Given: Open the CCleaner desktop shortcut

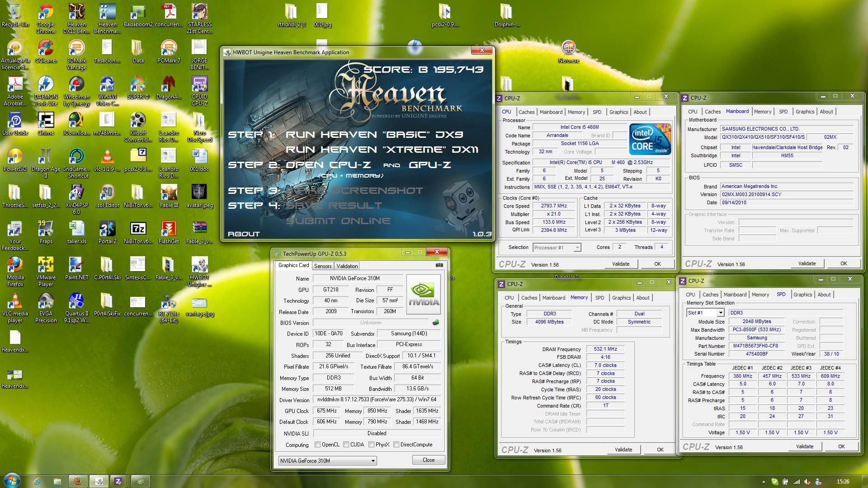Looking at the screenshot, I should 46,52.
